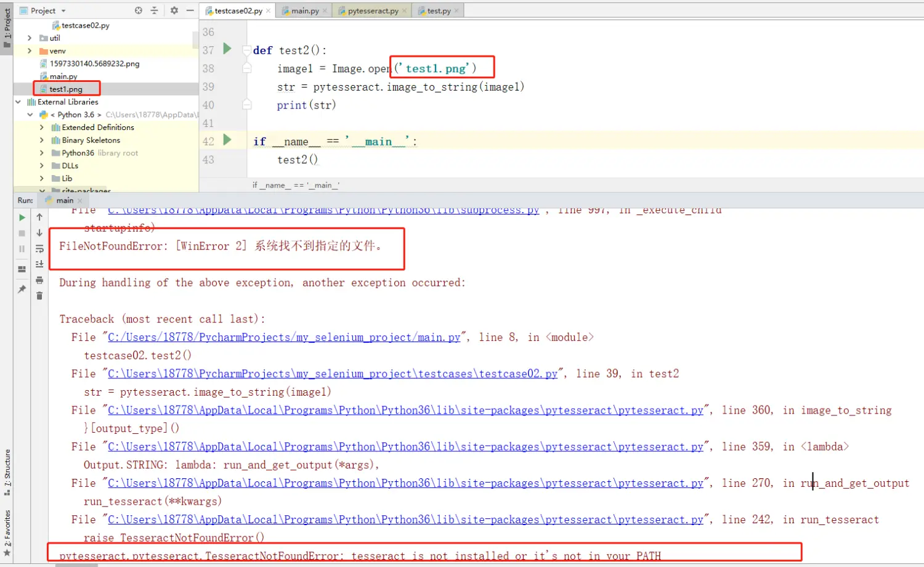This screenshot has width=924, height=567.
Task: Switch to the pytesseract.py editor tab
Action: point(372,11)
